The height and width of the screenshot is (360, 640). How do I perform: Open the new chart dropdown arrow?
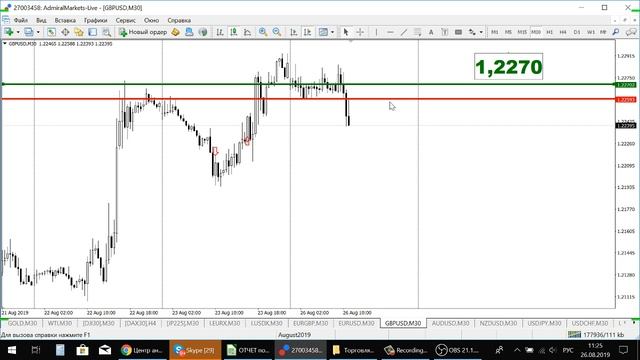(18, 32)
